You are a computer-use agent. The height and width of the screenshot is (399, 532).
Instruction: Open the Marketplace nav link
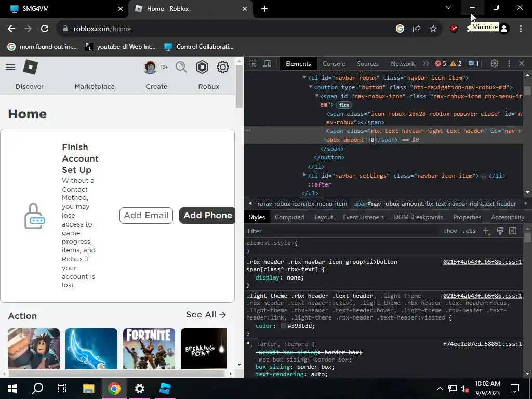pos(95,87)
